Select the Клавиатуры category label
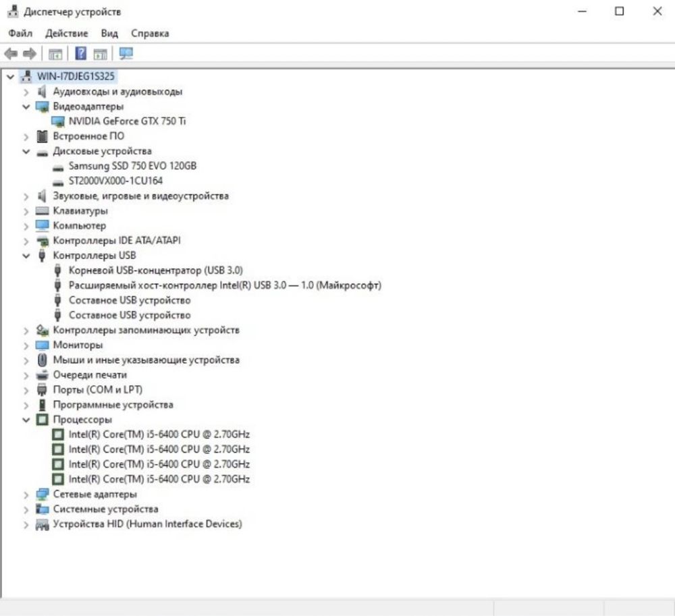 [x=80, y=211]
